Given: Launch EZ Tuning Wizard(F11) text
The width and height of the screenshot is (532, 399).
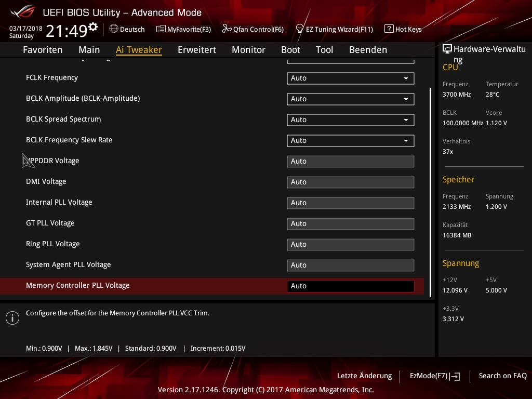Looking at the screenshot, I should [x=339, y=29].
